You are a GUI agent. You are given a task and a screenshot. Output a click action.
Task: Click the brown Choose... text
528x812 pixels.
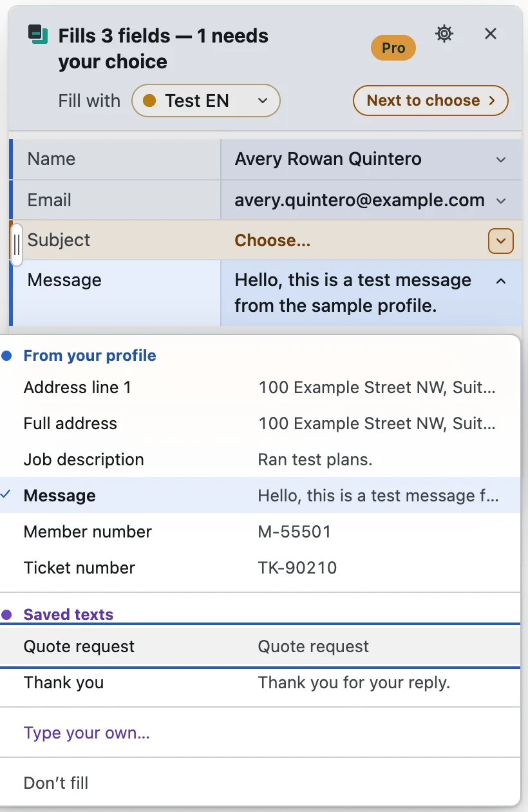pyautogui.click(x=273, y=240)
